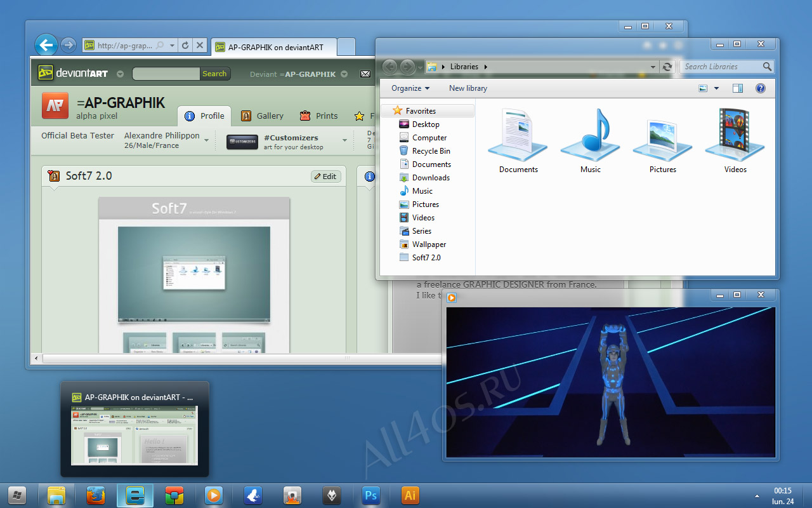Open Firefox from the taskbar
The image size is (812, 508).
[x=95, y=495]
